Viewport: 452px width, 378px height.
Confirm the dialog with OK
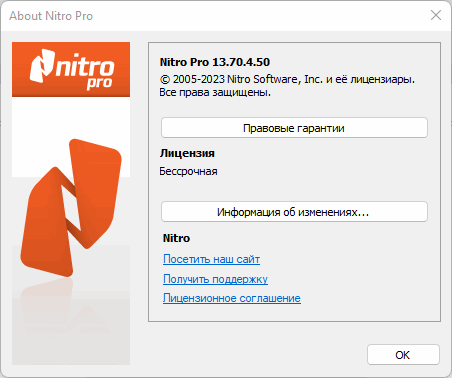tap(403, 355)
